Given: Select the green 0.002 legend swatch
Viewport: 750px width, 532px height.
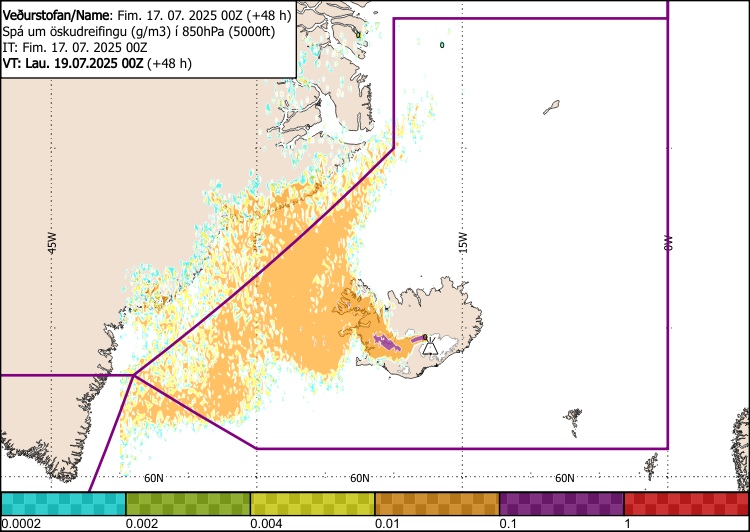Looking at the screenshot, I should point(188,504).
